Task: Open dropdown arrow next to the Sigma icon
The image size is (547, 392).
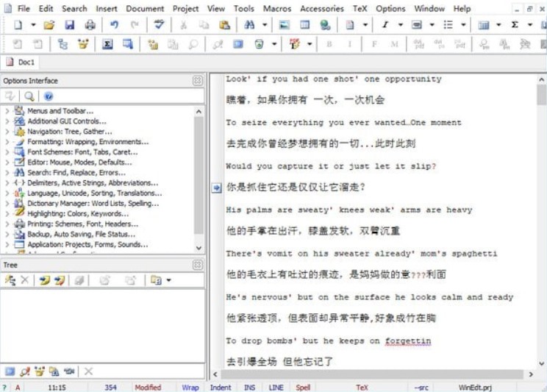Action: pyautogui.click(x=530, y=25)
